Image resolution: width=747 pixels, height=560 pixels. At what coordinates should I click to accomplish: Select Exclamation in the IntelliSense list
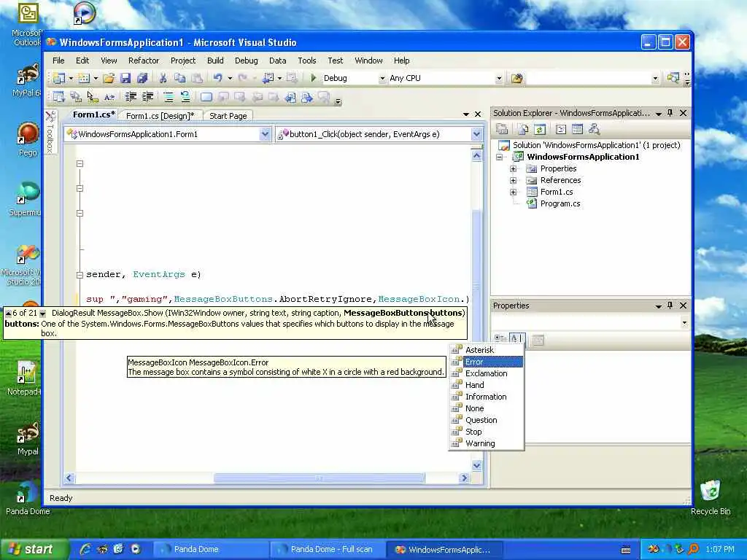click(x=486, y=373)
